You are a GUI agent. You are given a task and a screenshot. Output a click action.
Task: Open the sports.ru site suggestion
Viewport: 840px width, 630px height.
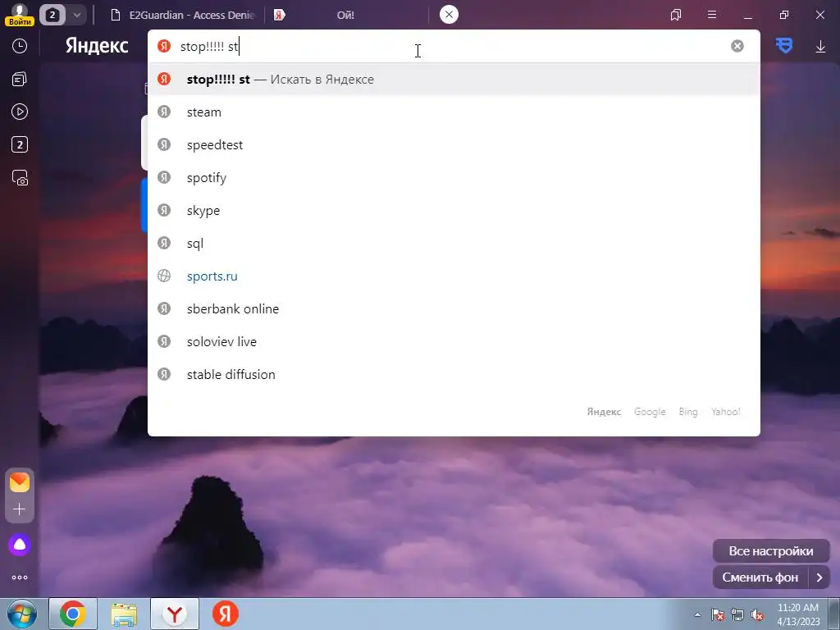[453, 276]
